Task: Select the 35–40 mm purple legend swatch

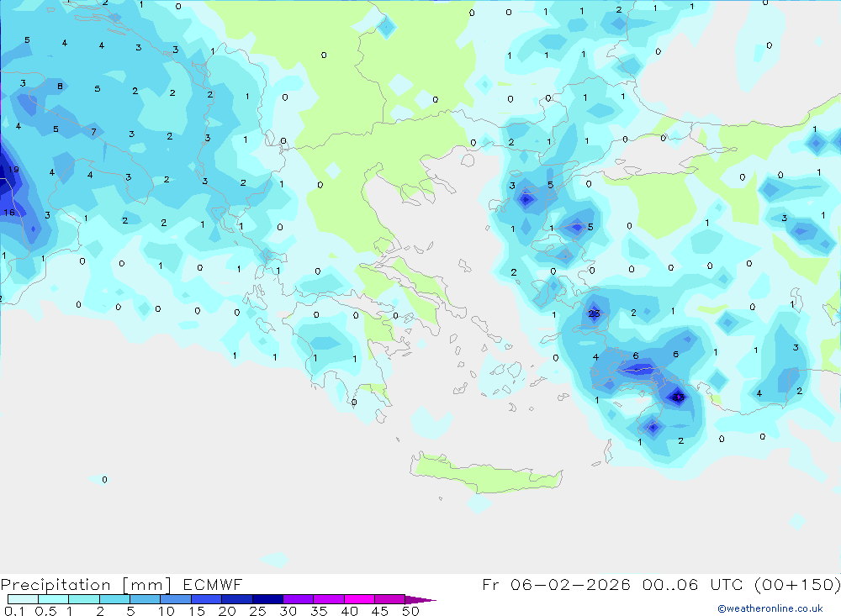Action: [x=328, y=599]
